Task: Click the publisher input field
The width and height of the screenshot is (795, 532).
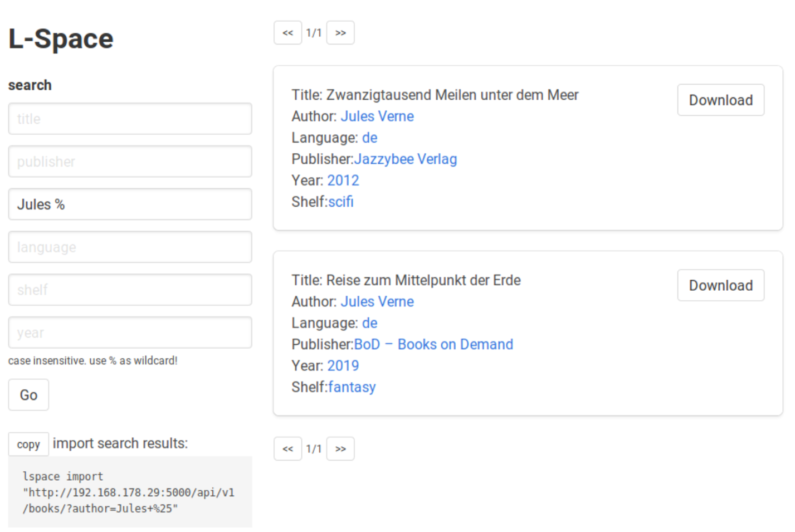Action: 130,162
